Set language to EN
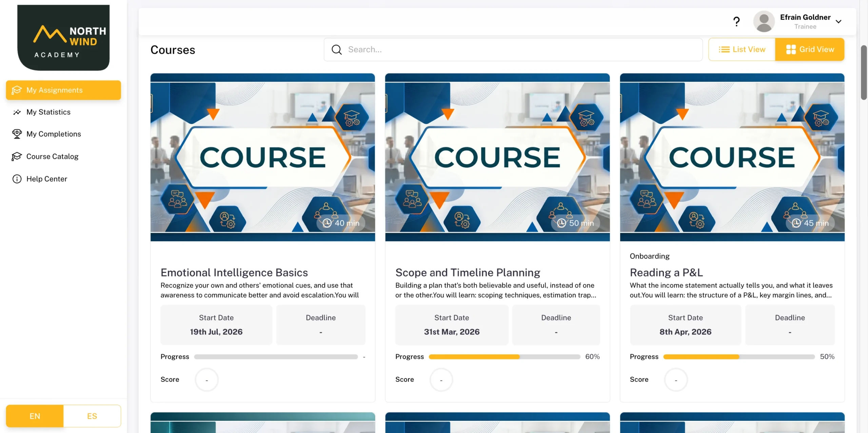This screenshot has height=433, width=868. 35,416
